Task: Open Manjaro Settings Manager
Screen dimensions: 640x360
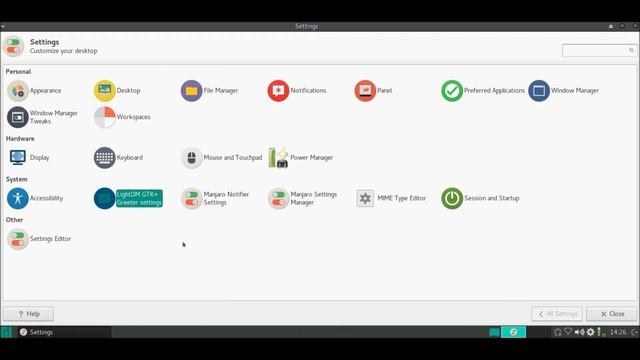Action: click(302, 198)
